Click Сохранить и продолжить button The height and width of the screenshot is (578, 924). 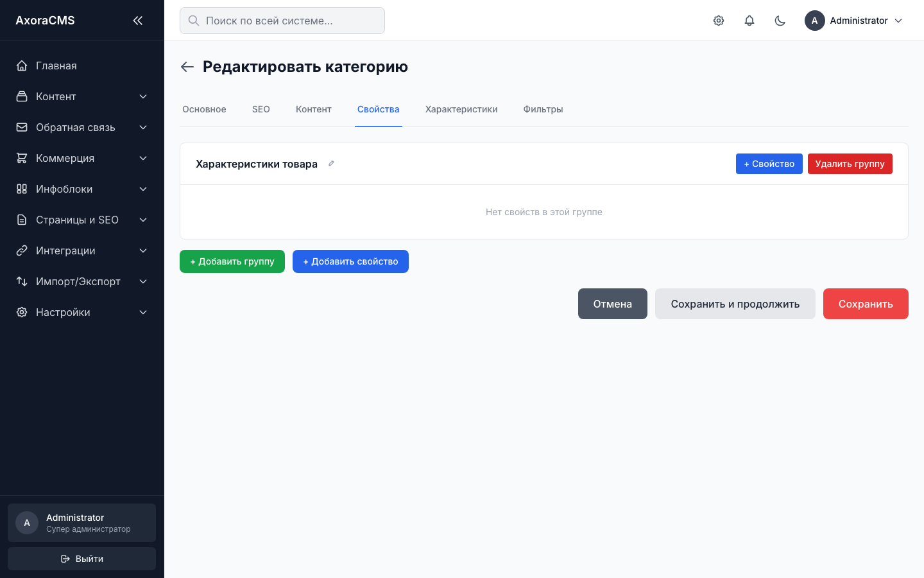tap(735, 304)
